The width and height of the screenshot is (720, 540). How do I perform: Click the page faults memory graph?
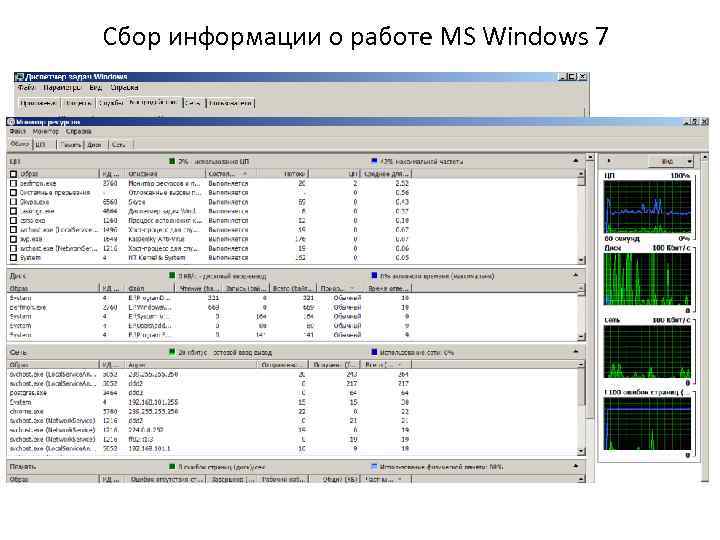point(647,424)
